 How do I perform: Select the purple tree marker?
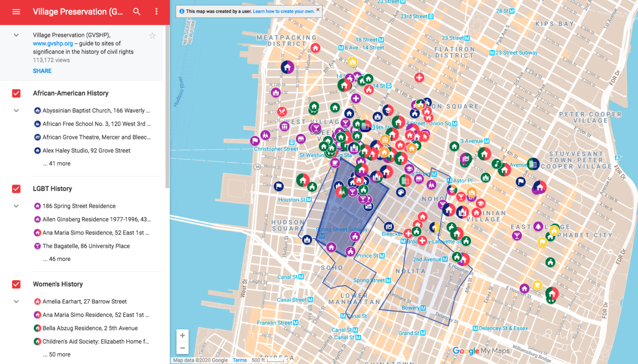[539, 226]
